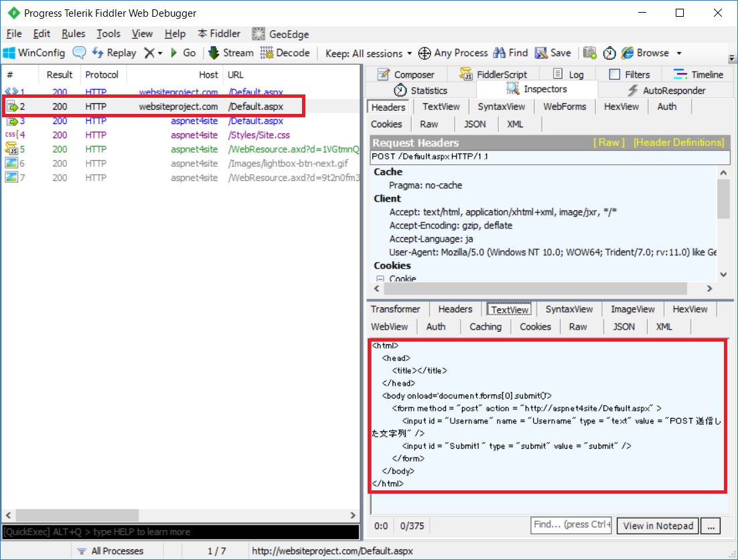Open the Keep: All sessions dropdown
Viewport: 738px width, 560px height.
click(368, 53)
